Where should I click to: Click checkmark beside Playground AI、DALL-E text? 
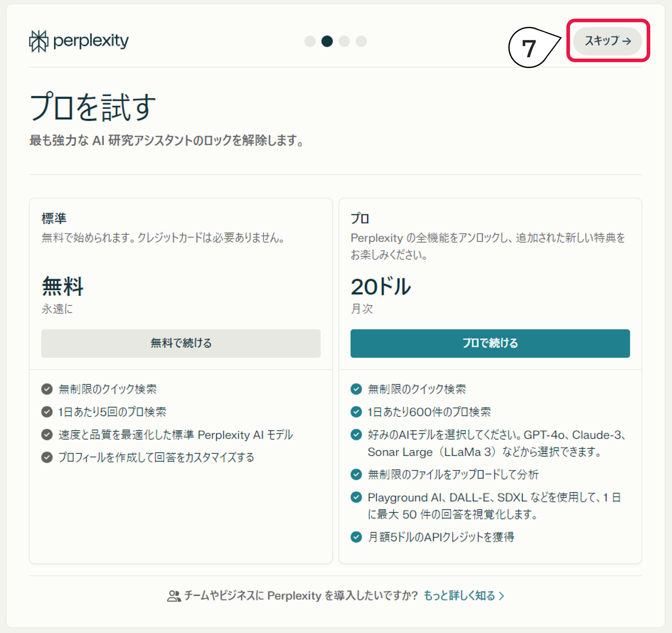(x=356, y=497)
